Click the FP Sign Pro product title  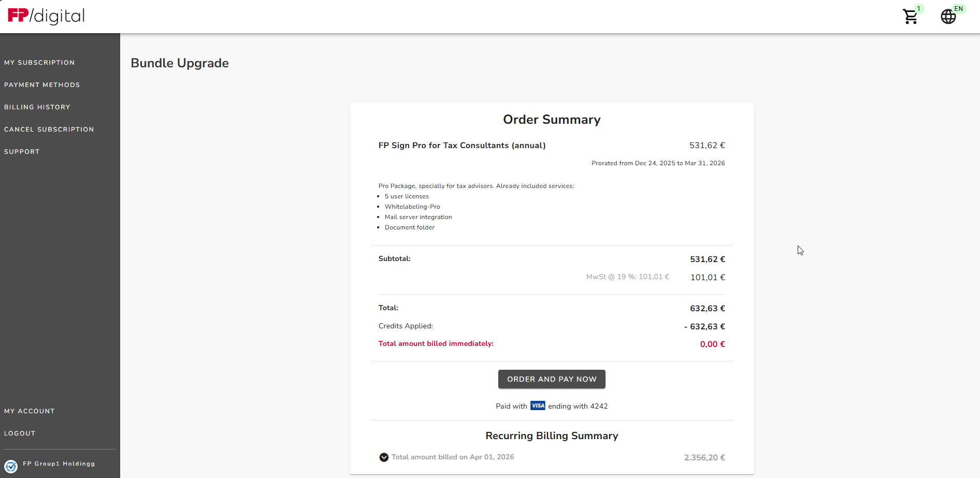pyautogui.click(x=462, y=146)
